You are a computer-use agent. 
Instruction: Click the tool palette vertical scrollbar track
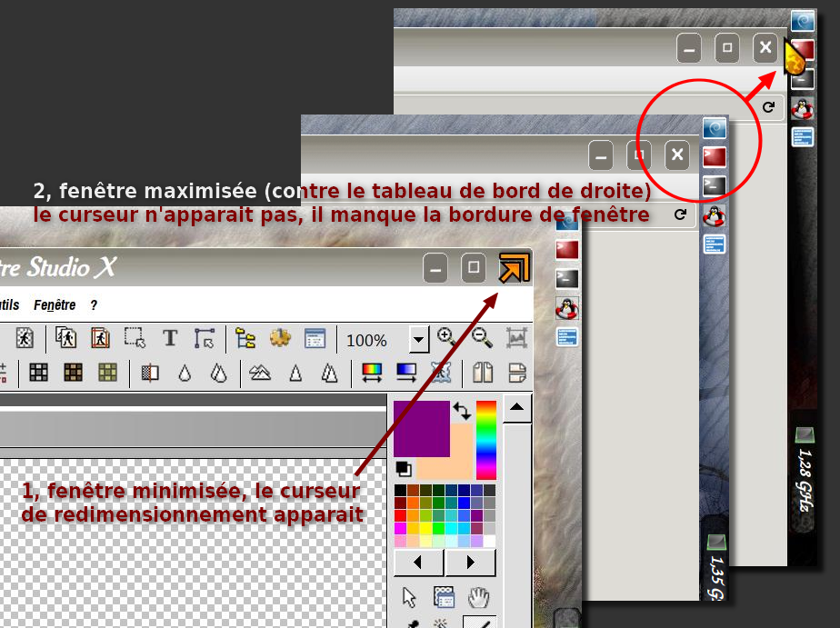pos(517,524)
